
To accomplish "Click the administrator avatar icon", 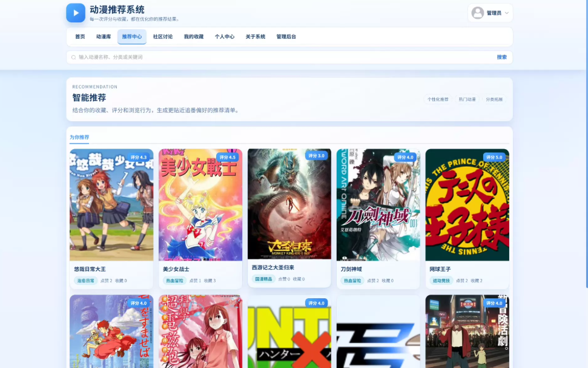I will (477, 13).
